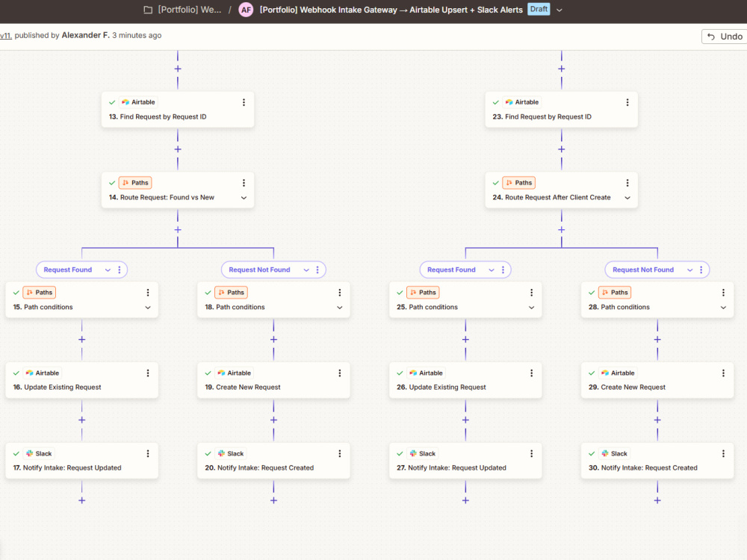Expand step 18 Path conditions chevron

tap(340, 308)
